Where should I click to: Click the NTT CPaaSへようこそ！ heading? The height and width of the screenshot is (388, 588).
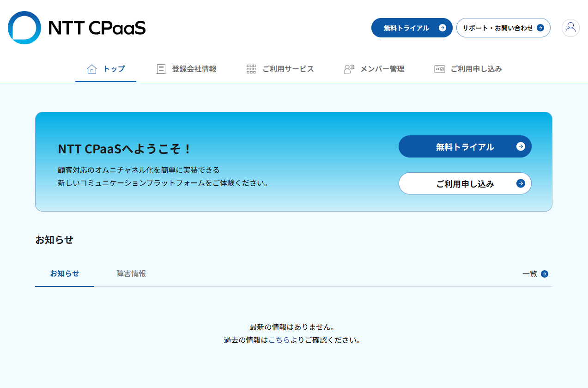pyautogui.click(x=125, y=149)
